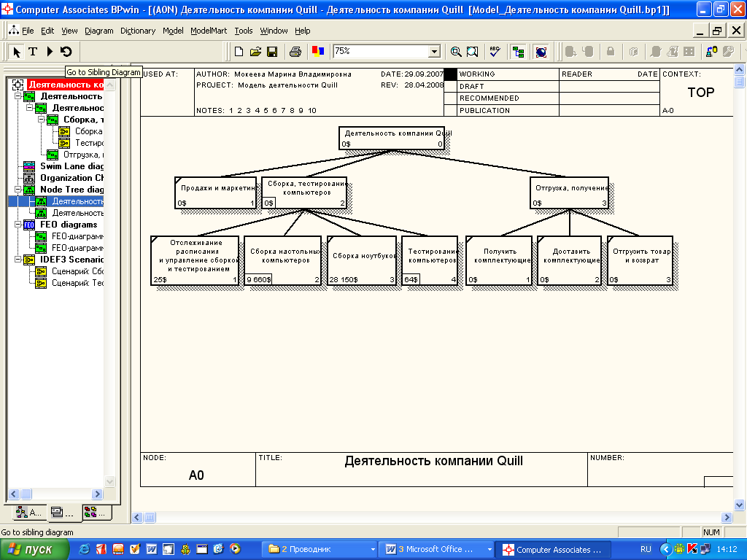This screenshot has height=560, width=747.
Task: Click the Отгрузить товар и возврат node
Action: pos(640,260)
